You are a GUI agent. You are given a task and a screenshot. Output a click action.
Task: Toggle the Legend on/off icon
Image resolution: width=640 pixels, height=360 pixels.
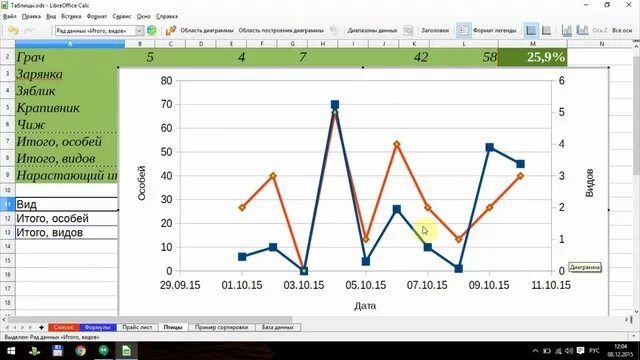(463, 30)
